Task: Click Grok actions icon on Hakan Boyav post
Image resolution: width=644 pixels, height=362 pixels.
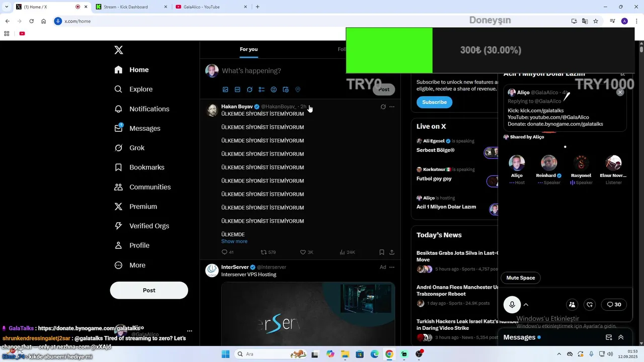Action: [x=383, y=107]
